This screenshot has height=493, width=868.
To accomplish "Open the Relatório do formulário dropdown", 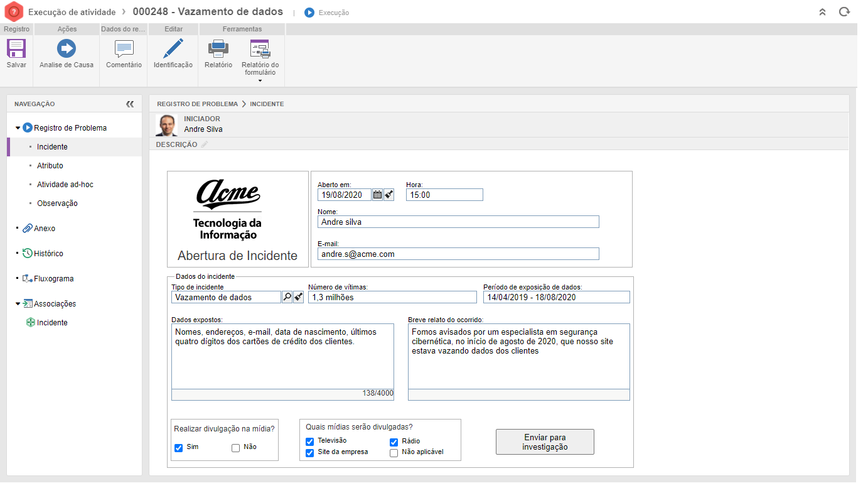I will (x=260, y=80).
